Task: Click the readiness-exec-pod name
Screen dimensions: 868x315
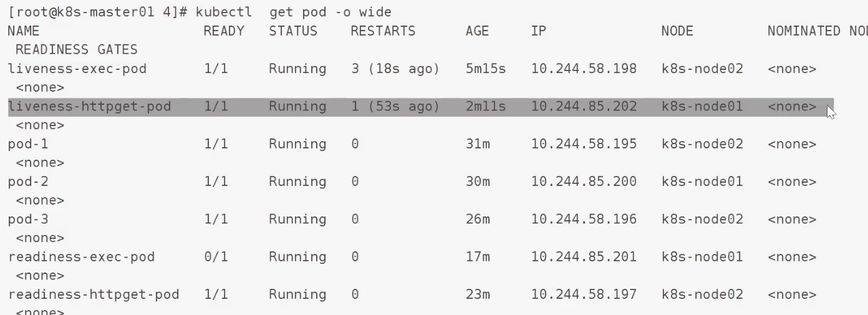Action: pos(82,256)
